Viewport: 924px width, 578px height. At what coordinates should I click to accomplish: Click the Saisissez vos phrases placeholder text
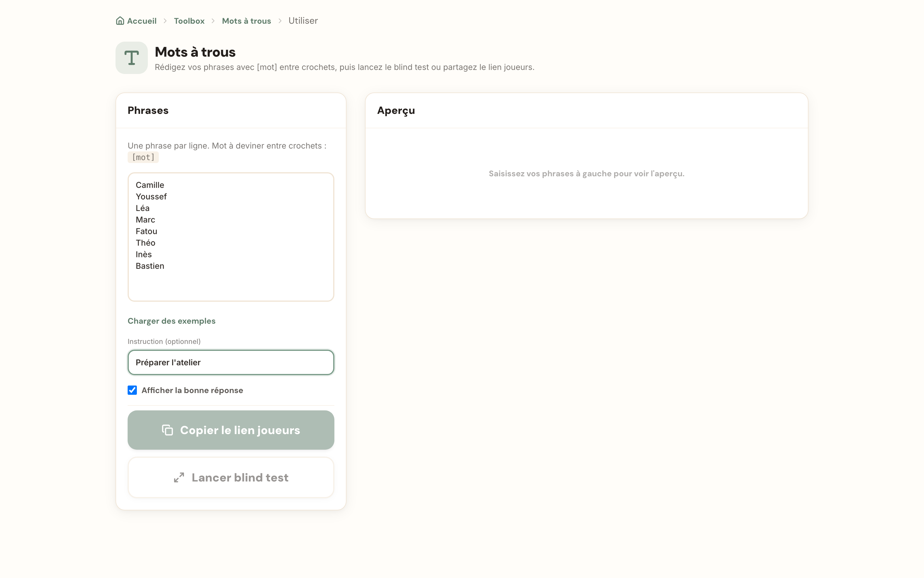click(x=586, y=174)
